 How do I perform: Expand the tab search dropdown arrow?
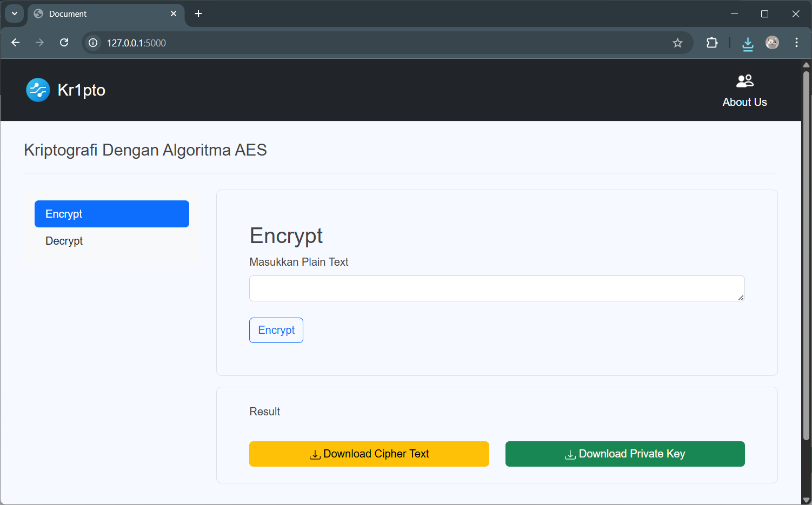tap(15, 14)
